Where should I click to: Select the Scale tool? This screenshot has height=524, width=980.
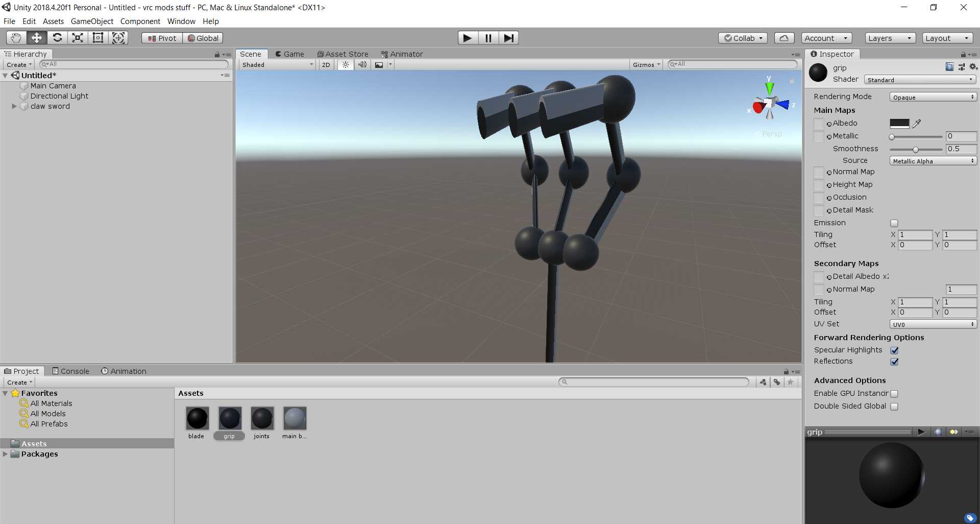(78, 38)
